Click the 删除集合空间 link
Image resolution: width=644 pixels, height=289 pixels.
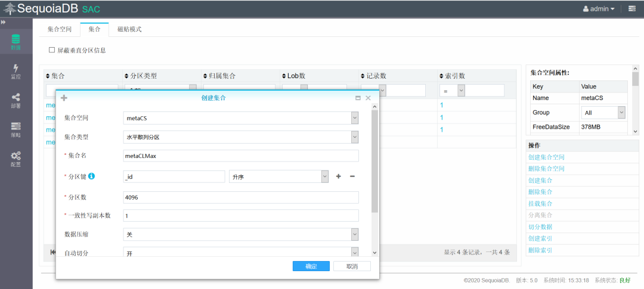tap(546, 169)
